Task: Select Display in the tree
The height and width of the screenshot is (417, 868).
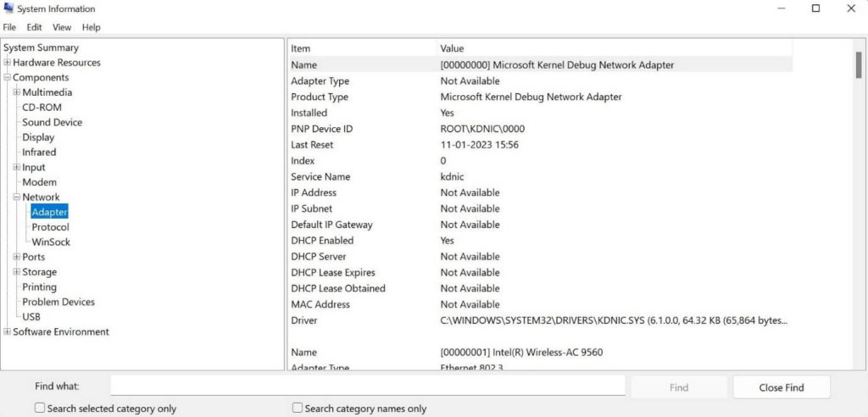Action: tap(38, 137)
